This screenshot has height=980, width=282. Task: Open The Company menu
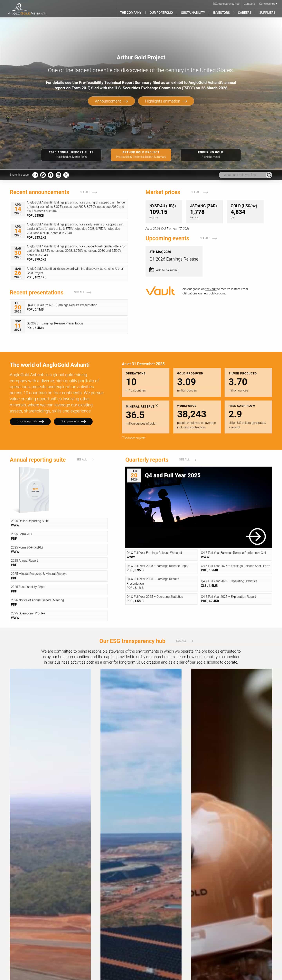point(131,13)
